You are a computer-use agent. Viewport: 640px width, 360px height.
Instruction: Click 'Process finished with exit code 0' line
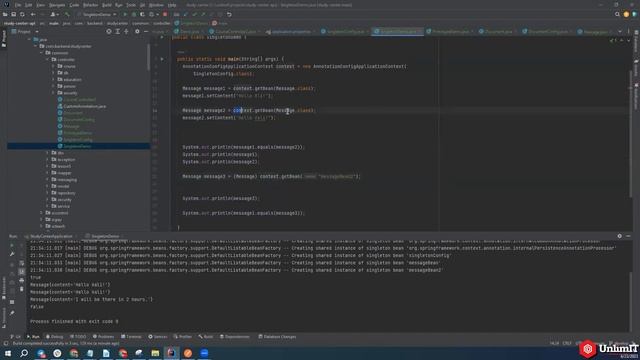pos(74,322)
